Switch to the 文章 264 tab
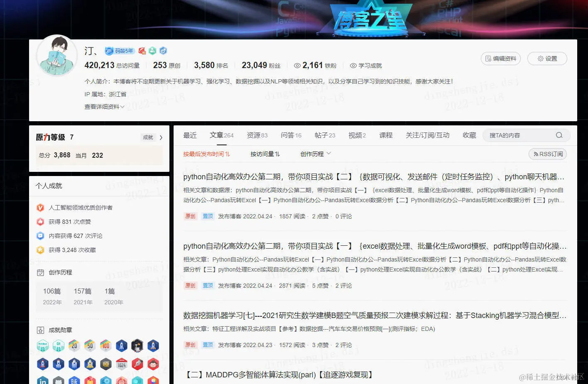The width and height of the screenshot is (588, 384). point(222,135)
